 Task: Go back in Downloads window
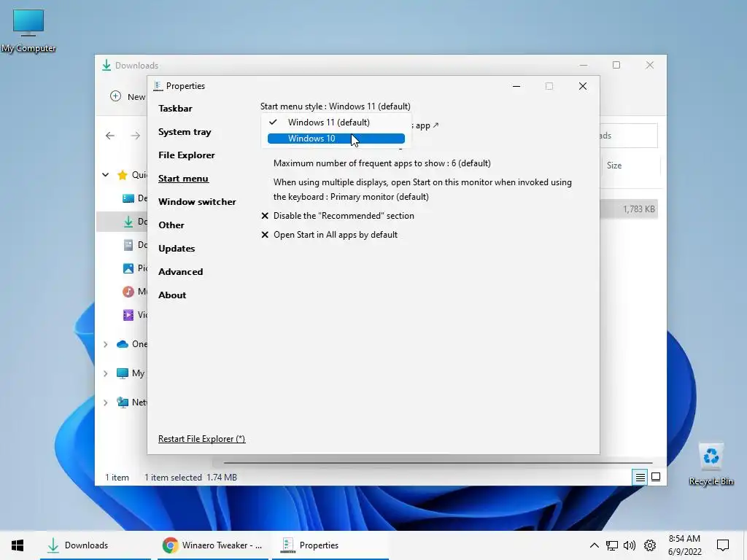pyautogui.click(x=110, y=136)
